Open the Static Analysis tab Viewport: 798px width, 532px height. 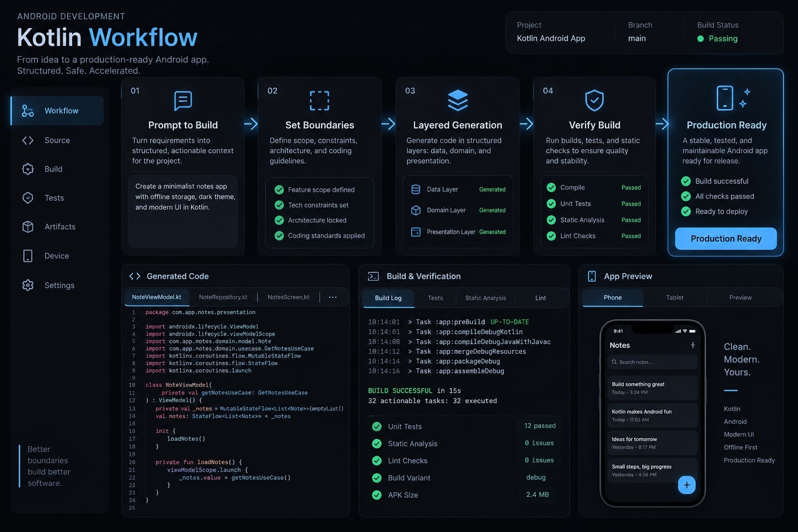[485, 298]
